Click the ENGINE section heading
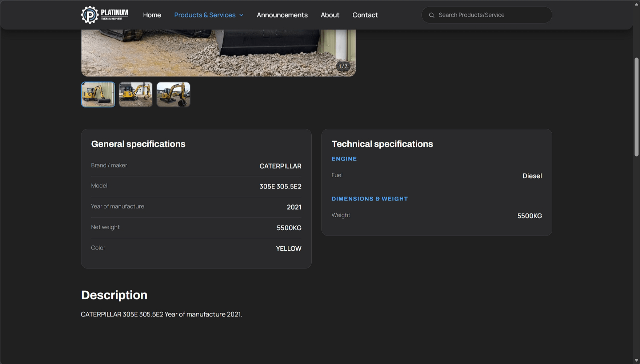Image resolution: width=640 pixels, height=364 pixels. point(344,159)
